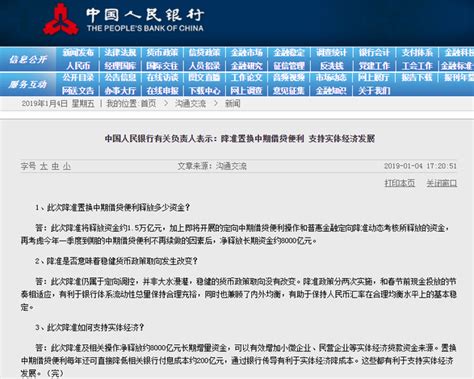This screenshot has height=379, width=474.
Task: Click the 服务互动 section header
Action: (28, 84)
